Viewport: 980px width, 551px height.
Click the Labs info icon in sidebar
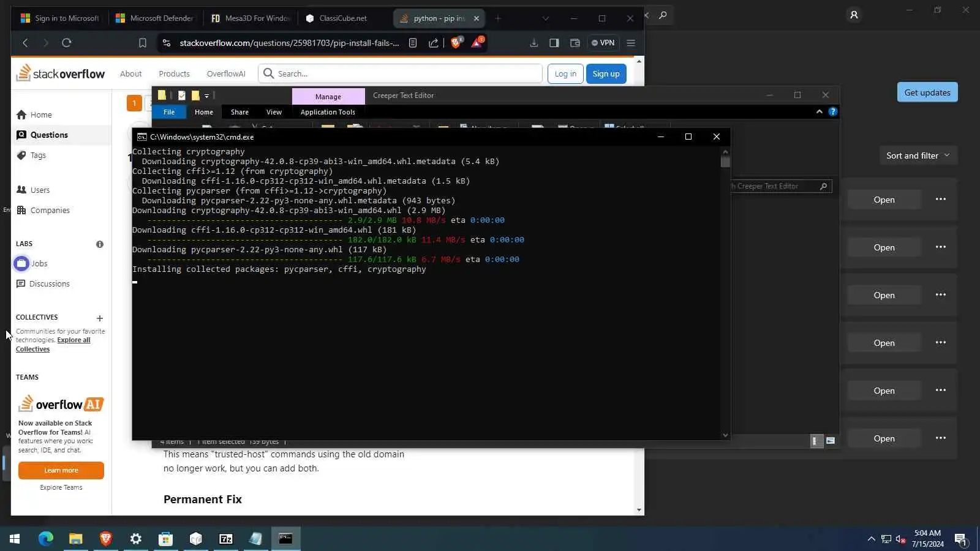coord(100,244)
